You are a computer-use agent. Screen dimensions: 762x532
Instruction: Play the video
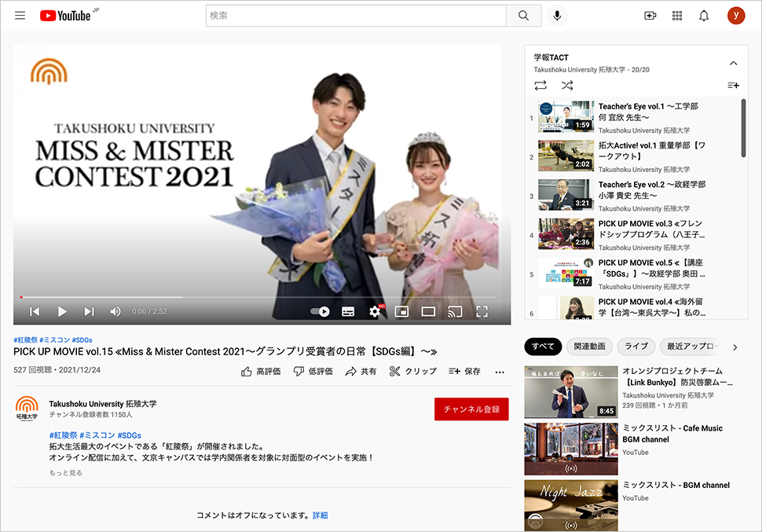coord(62,311)
